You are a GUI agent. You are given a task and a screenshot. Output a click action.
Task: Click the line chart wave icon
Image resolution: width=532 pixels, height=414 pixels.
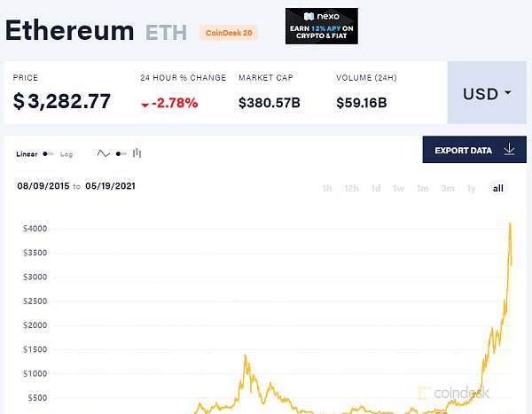click(103, 153)
